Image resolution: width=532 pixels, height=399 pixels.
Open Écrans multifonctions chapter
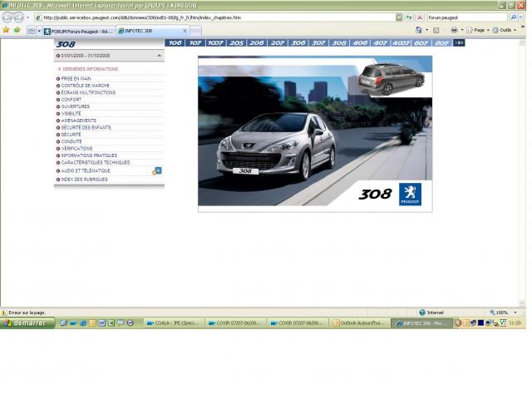pyautogui.click(x=88, y=92)
